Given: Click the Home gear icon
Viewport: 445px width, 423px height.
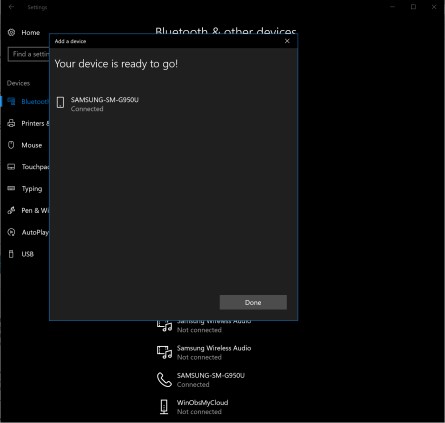Looking at the screenshot, I should click(11, 33).
